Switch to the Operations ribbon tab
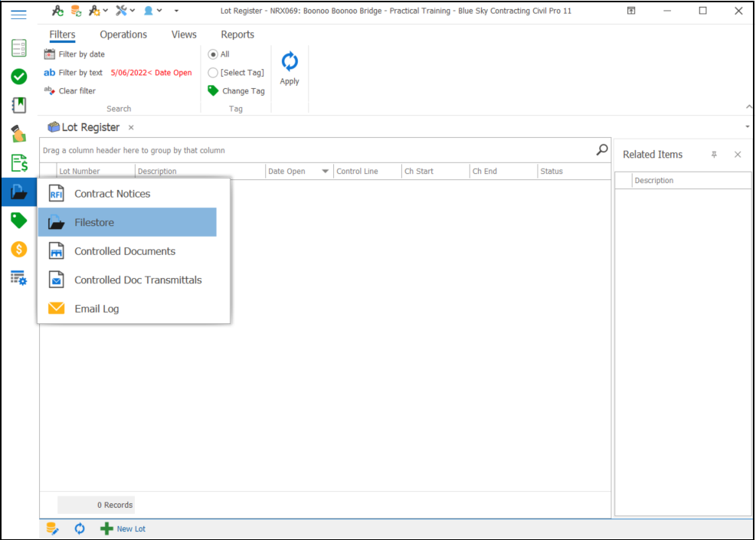This screenshot has width=756, height=540. coord(123,34)
